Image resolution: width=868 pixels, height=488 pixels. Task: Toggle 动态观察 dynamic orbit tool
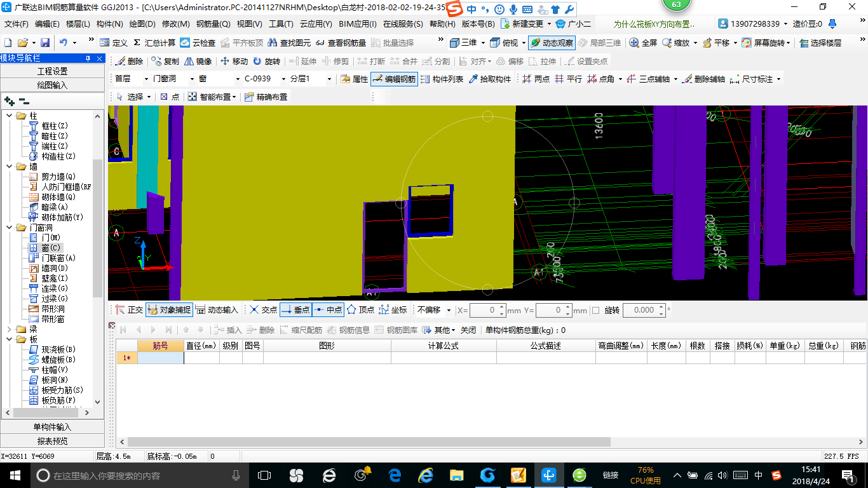pos(551,43)
